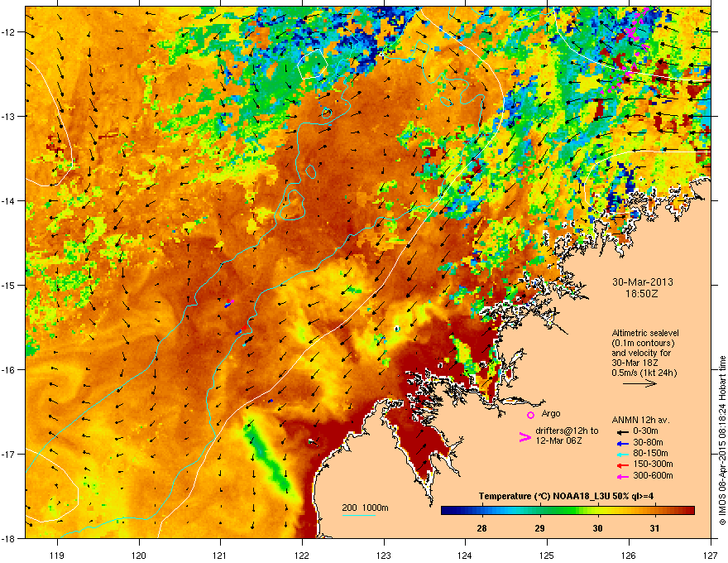
Task: Click the longitude axis label '124'
Action: pyautogui.click(x=465, y=555)
